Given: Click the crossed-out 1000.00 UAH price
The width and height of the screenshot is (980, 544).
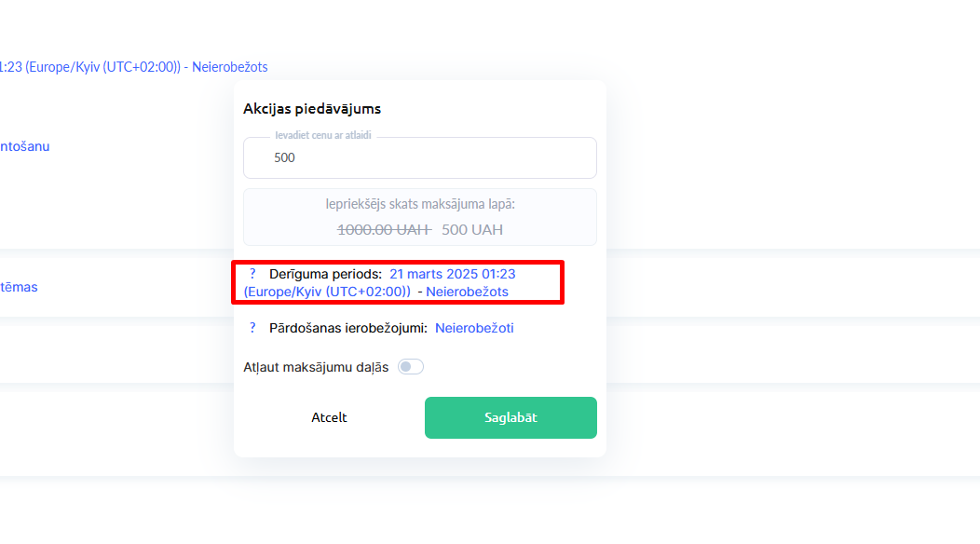Looking at the screenshot, I should point(384,229).
